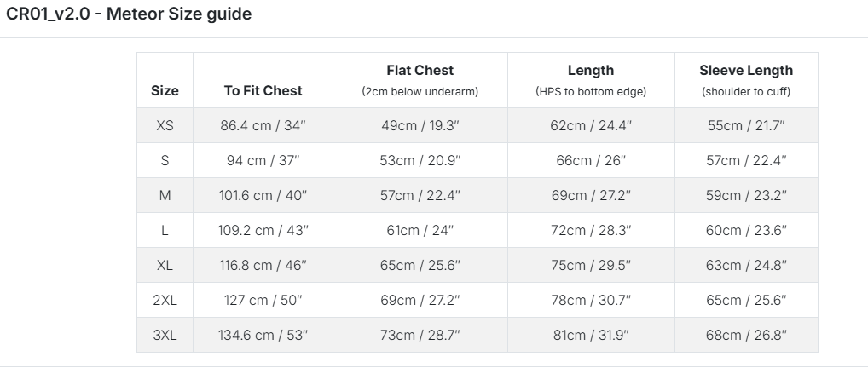
Task: Select the Size column header
Action: pos(165,91)
